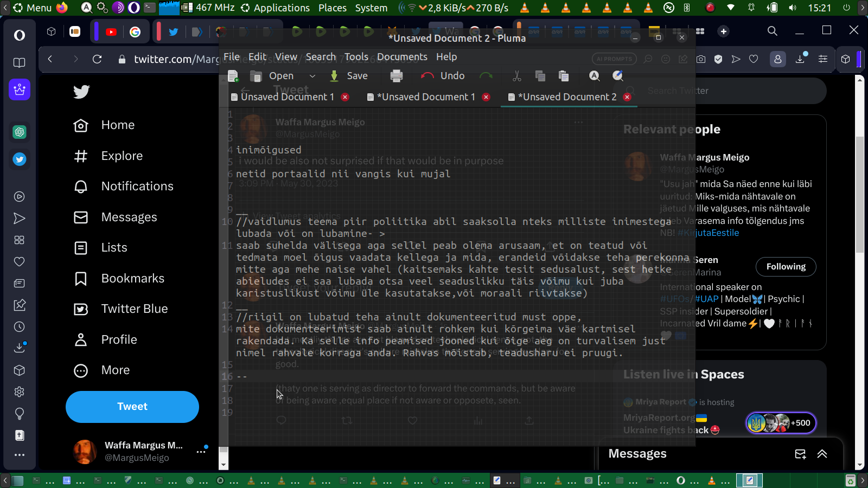Expand the Open recent files dropdown arrow
The height and width of the screenshot is (488, 868).
click(x=312, y=76)
